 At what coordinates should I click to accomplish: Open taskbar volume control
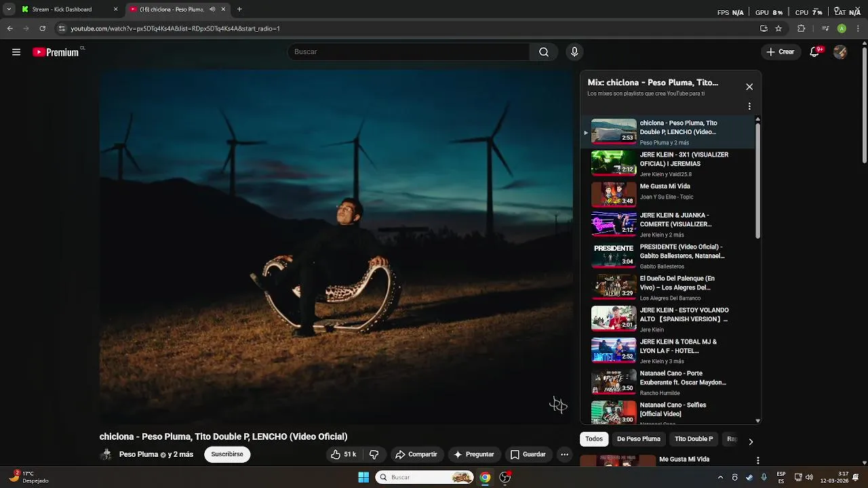809,477
